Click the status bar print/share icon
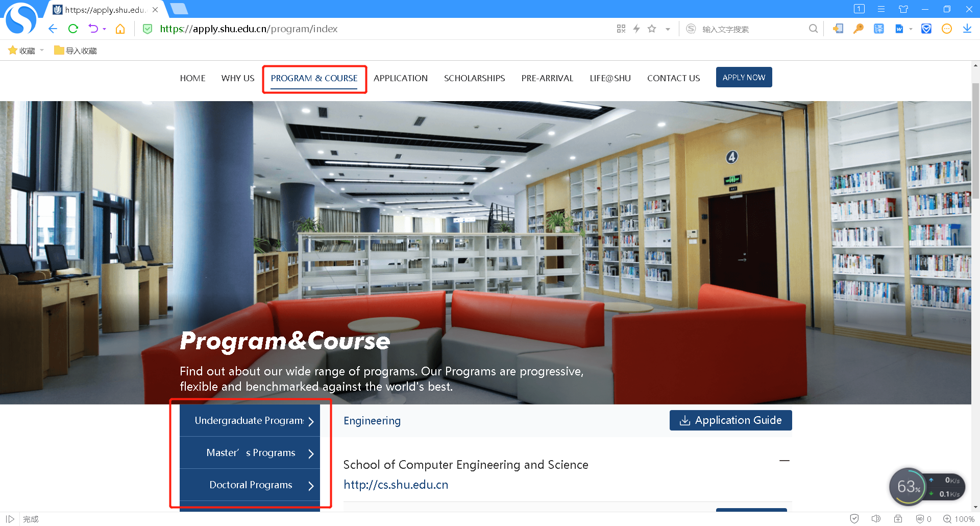 (898, 519)
